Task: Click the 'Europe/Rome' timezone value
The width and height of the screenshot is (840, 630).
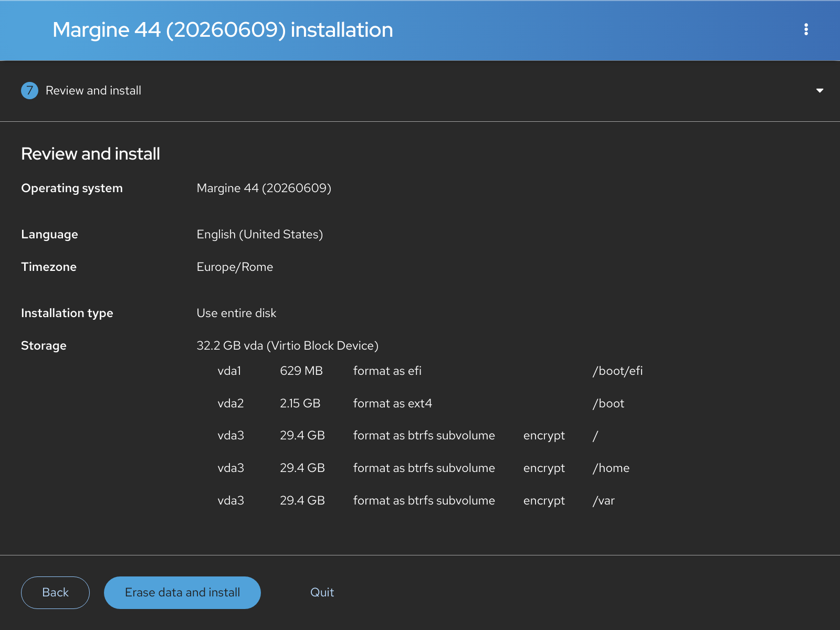Action: pos(235,267)
